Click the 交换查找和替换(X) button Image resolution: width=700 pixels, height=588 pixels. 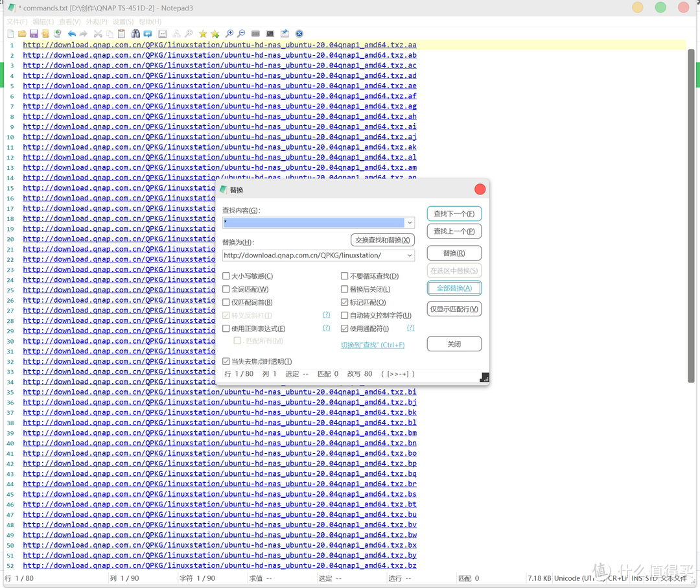click(382, 240)
